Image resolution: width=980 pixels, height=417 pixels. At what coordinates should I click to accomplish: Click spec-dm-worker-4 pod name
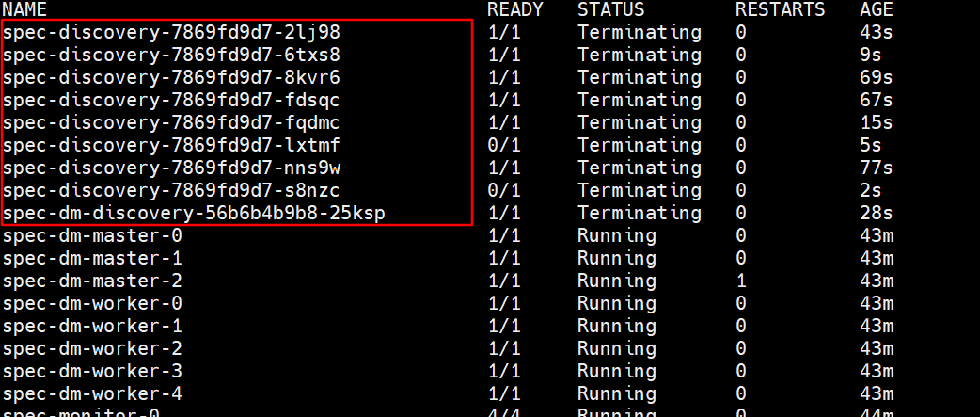tap(92, 393)
